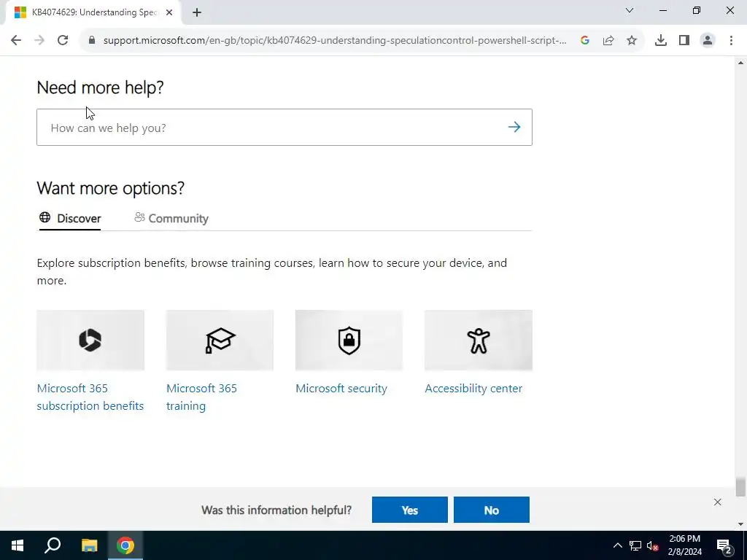Screen dimensions: 747x560
Task: Bookmark this page with star icon
Action: click(632, 41)
